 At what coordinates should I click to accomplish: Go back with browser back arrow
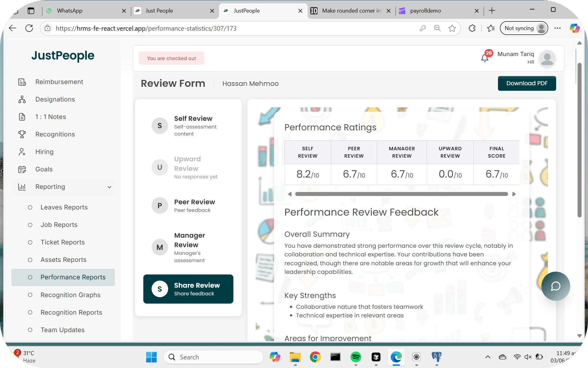(x=13, y=28)
